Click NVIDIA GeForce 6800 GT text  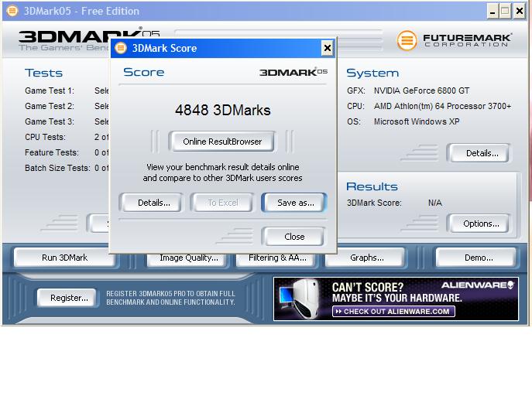421,90
